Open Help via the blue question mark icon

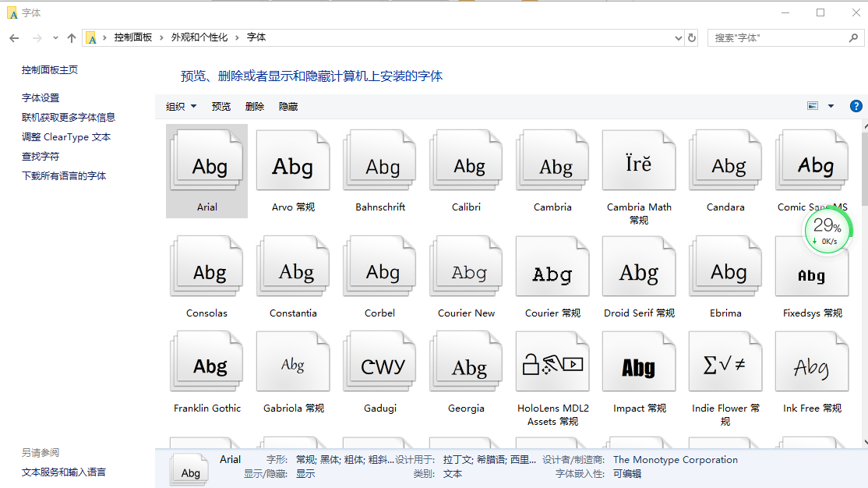(x=856, y=105)
